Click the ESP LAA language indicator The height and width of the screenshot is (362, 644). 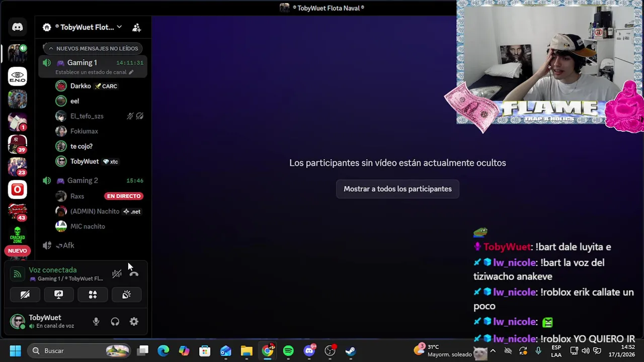tap(556, 351)
